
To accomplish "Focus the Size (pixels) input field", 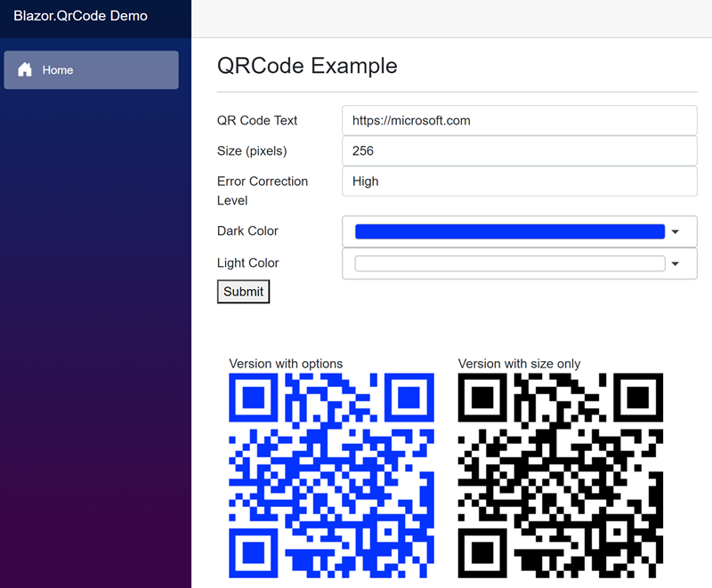I will tap(520, 151).
